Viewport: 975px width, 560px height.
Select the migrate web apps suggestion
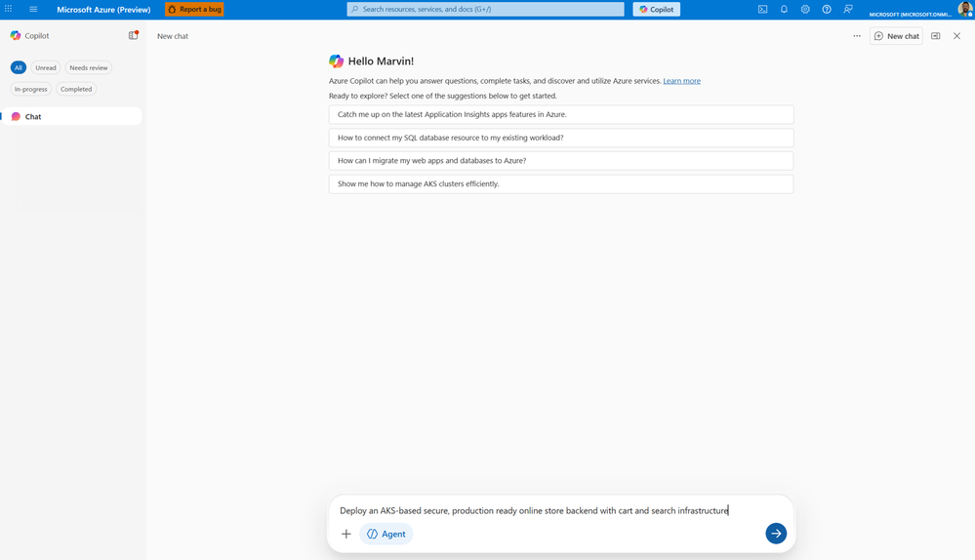561,160
